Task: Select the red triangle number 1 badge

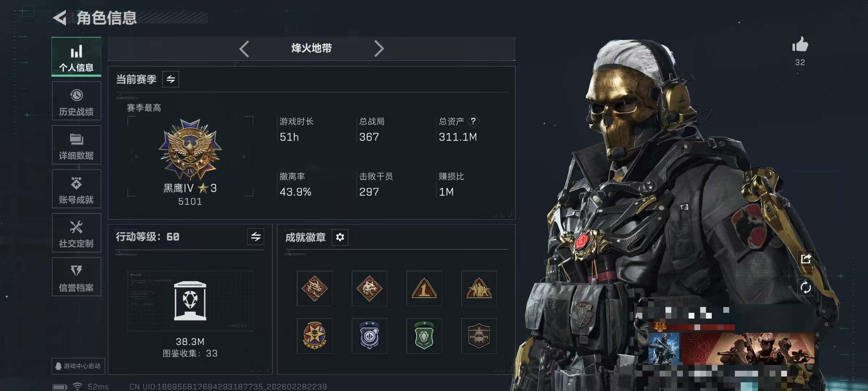Action: (x=424, y=289)
